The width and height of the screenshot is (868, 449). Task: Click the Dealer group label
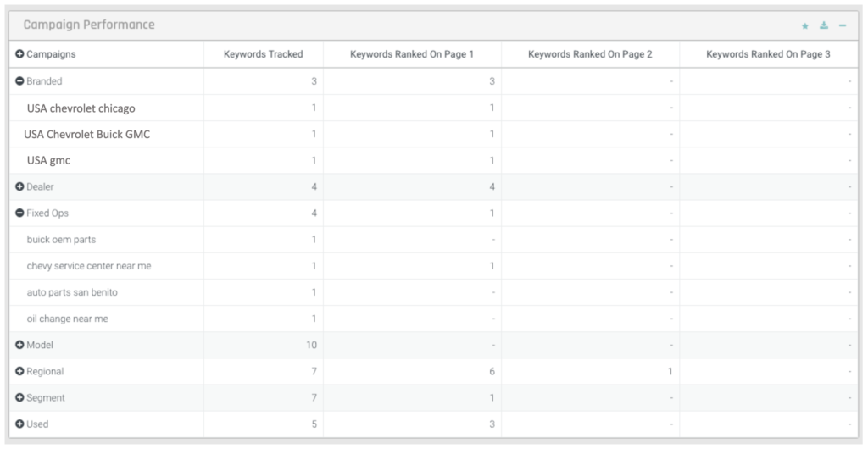[x=40, y=187]
